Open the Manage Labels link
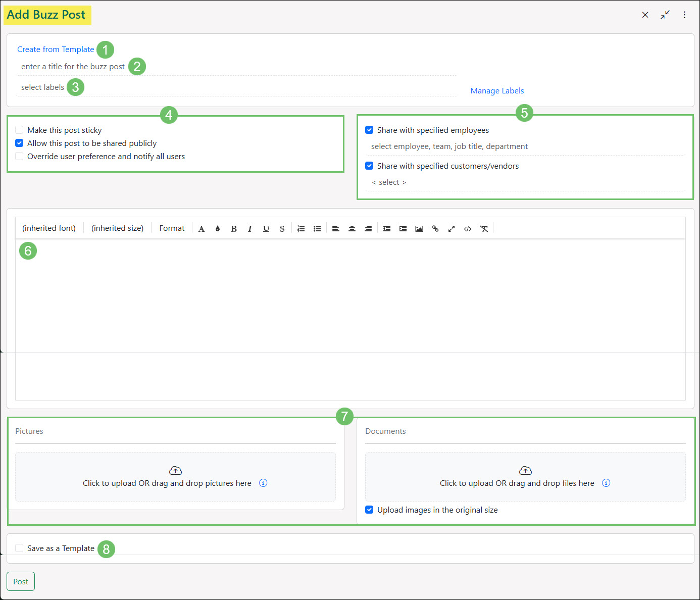Screen dimensions: 700x600 click(x=497, y=91)
